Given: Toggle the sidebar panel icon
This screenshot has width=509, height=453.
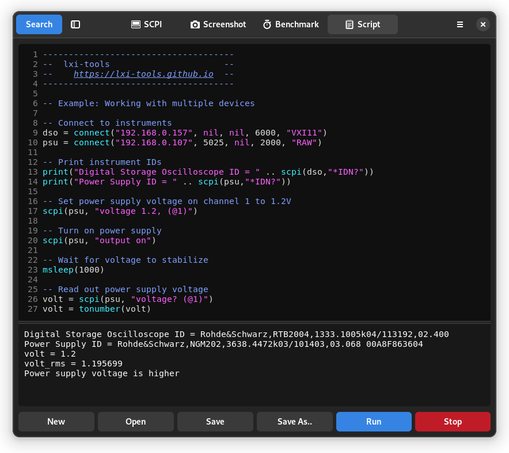Looking at the screenshot, I should [x=75, y=24].
